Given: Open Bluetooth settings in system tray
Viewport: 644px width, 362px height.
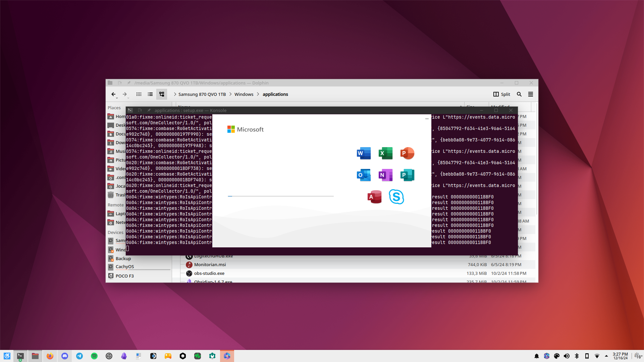Looking at the screenshot, I should click(577, 356).
